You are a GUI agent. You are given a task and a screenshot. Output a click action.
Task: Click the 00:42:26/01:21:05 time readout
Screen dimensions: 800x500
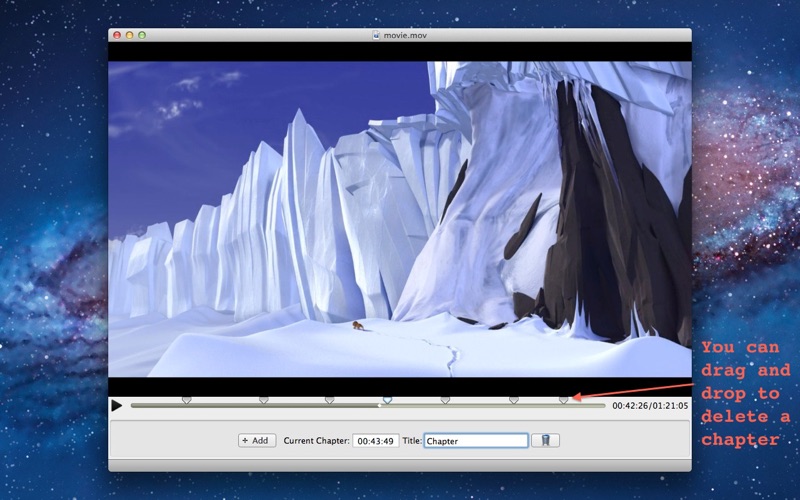650,406
